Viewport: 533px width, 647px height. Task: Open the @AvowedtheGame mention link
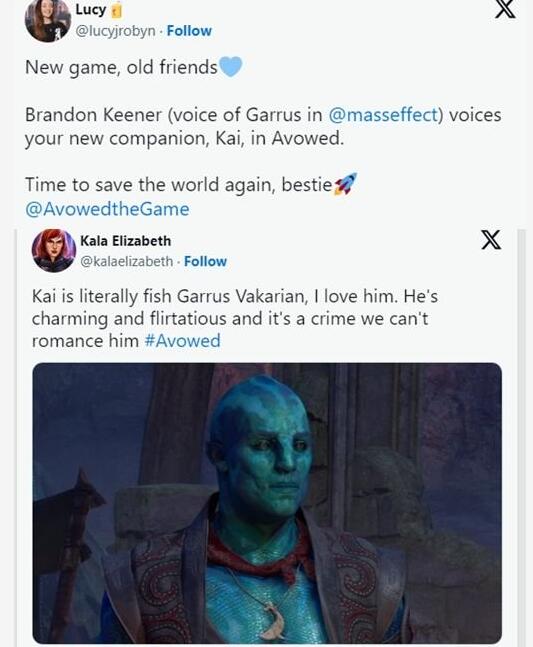(x=107, y=209)
